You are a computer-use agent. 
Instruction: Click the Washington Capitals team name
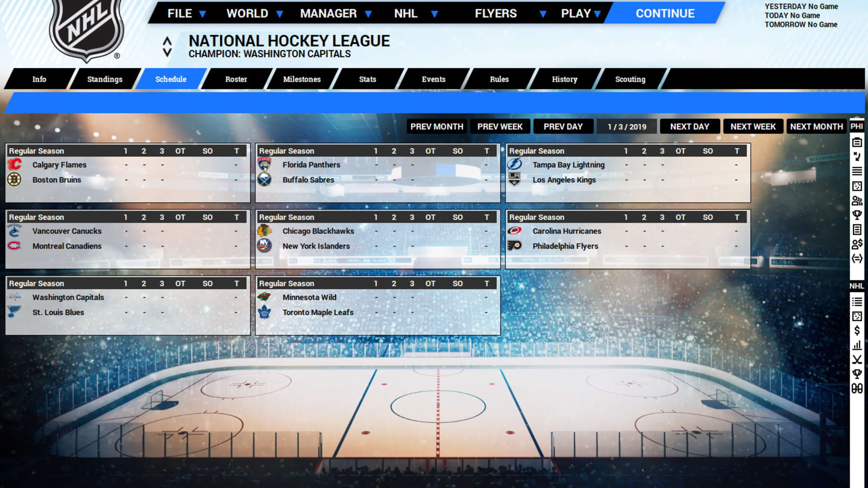68,297
